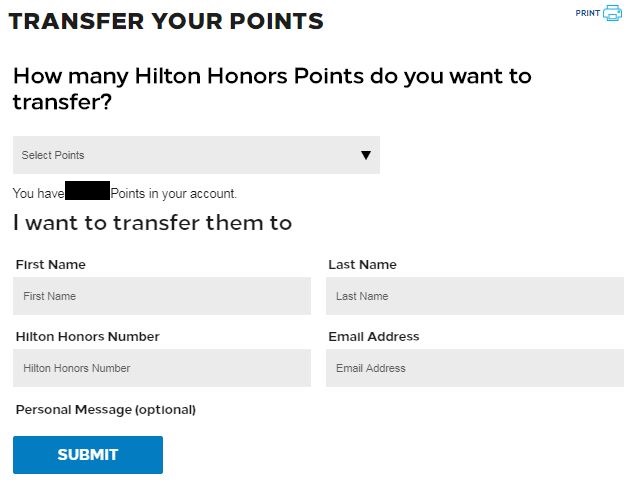Click the Personal Message (optional) label
Image resolution: width=637 pixels, height=487 pixels.
click(106, 409)
